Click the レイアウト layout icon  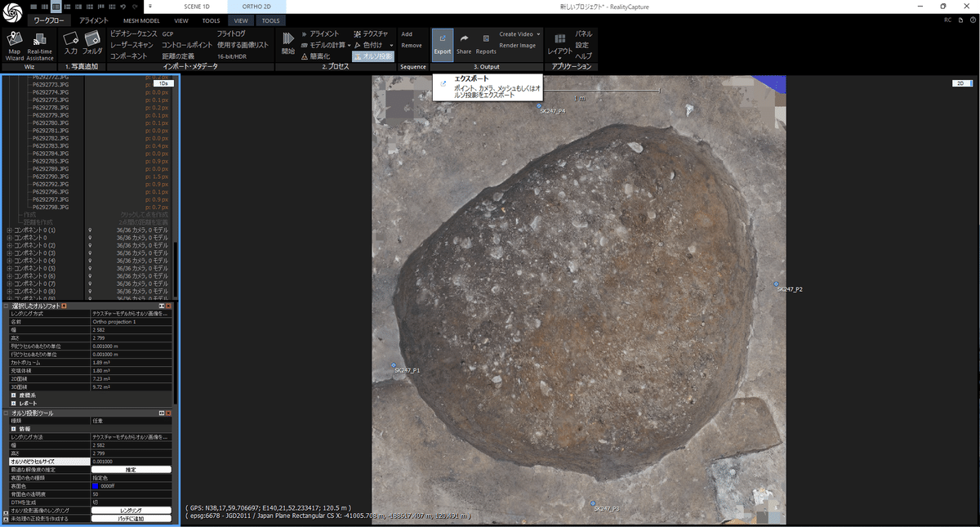559,43
